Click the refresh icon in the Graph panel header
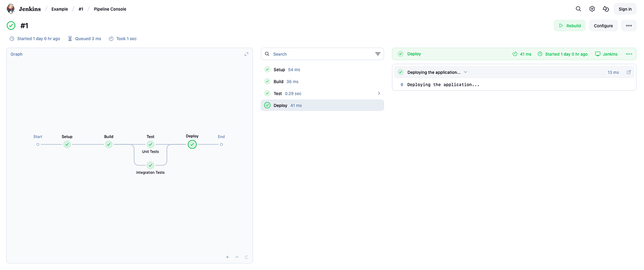This screenshot has width=644, height=270. tap(246, 54)
